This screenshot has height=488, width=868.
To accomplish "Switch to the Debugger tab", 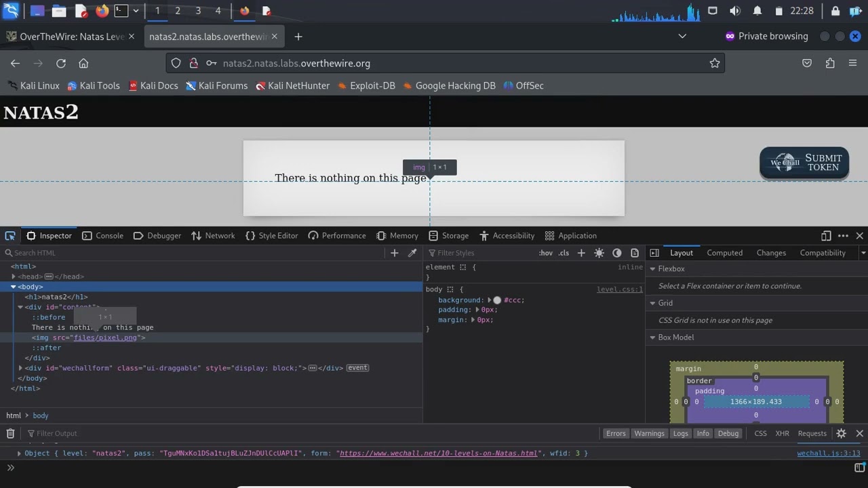I will click(x=157, y=236).
